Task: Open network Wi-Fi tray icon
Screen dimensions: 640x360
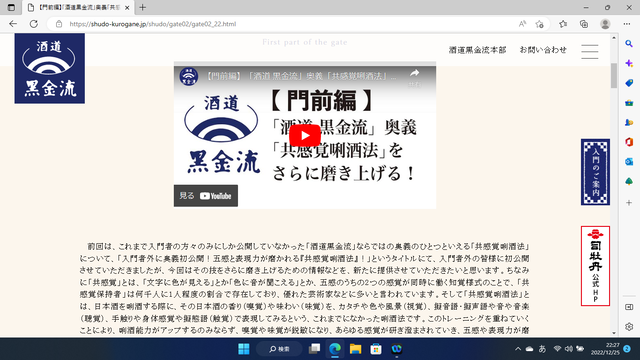Action: click(x=557, y=349)
